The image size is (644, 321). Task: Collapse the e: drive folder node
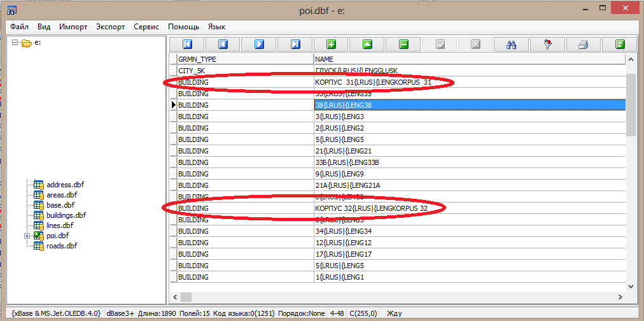(x=15, y=43)
